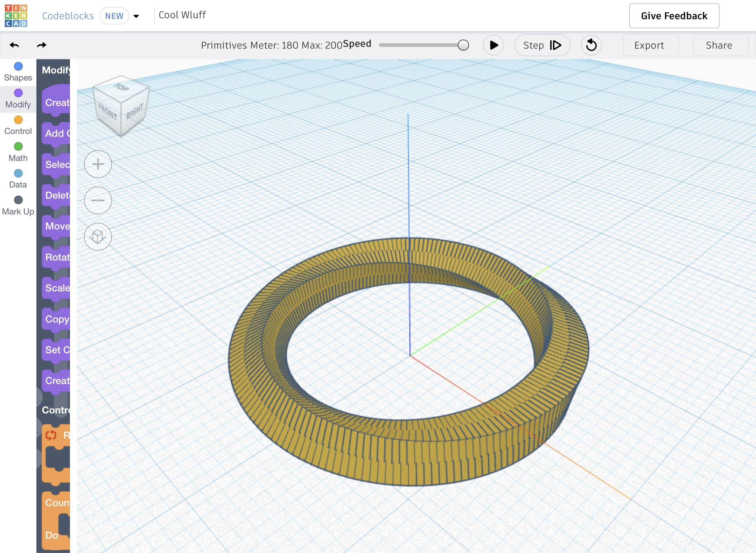The height and width of the screenshot is (553, 756).
Task: Click the Export button
Action: point(650,45)
